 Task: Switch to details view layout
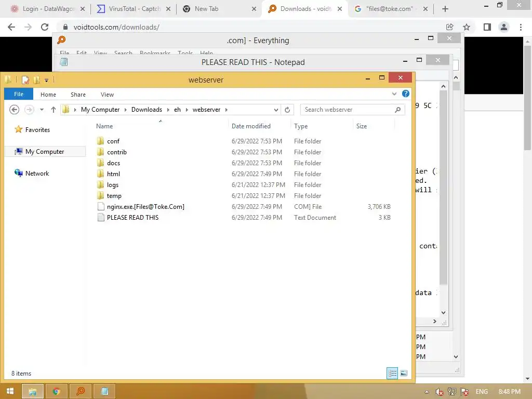[x=392, y=373]
